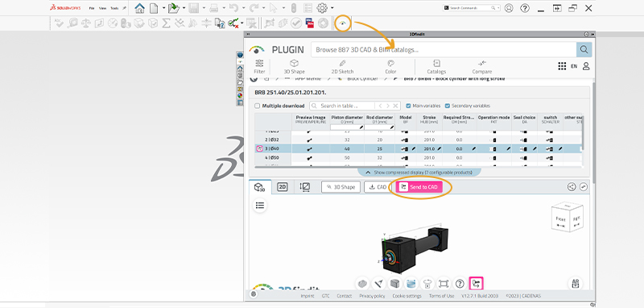Click the New document icon
This screenshot has width=644, height=308.
coord(154,8)
